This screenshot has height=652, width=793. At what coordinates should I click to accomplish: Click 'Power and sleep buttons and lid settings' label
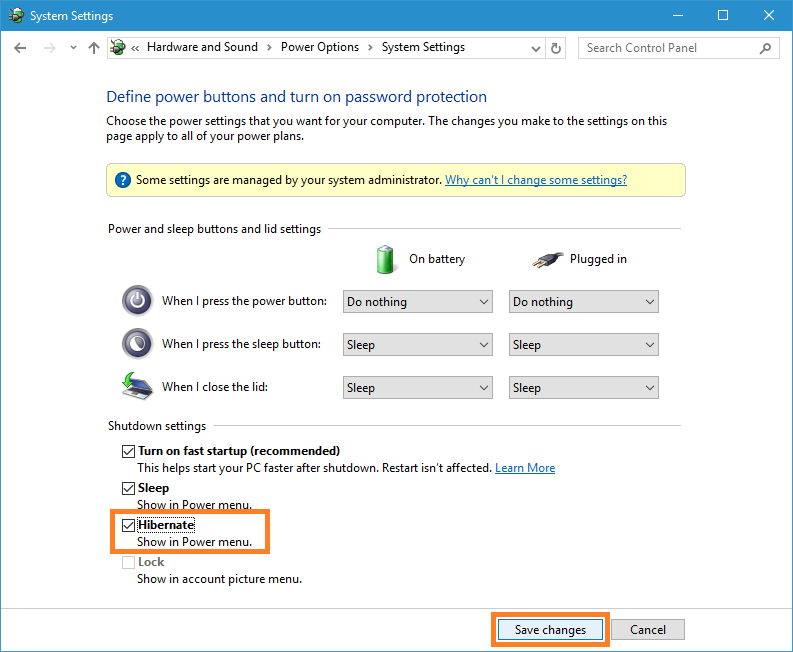click(214, 229)
